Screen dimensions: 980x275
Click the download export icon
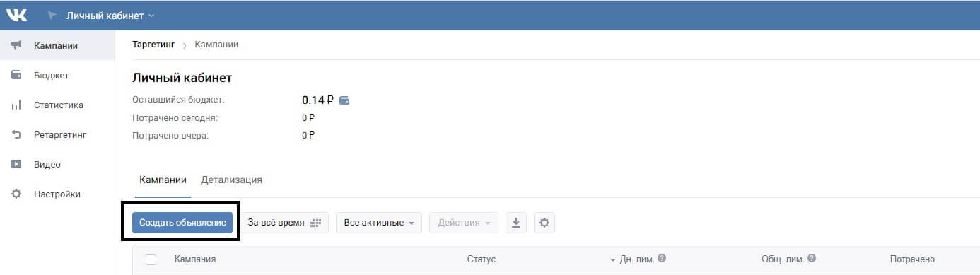pyautogui.click(x=516, y=223)
